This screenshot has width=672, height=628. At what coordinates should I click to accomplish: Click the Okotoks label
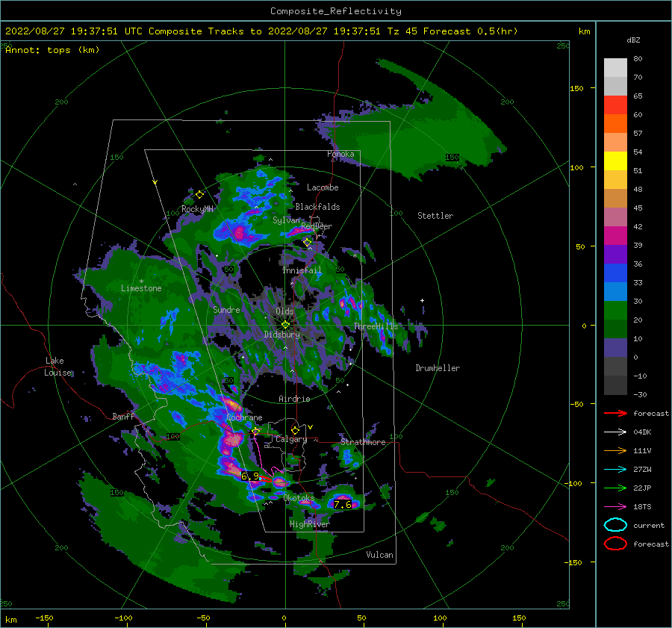(299, 497)
